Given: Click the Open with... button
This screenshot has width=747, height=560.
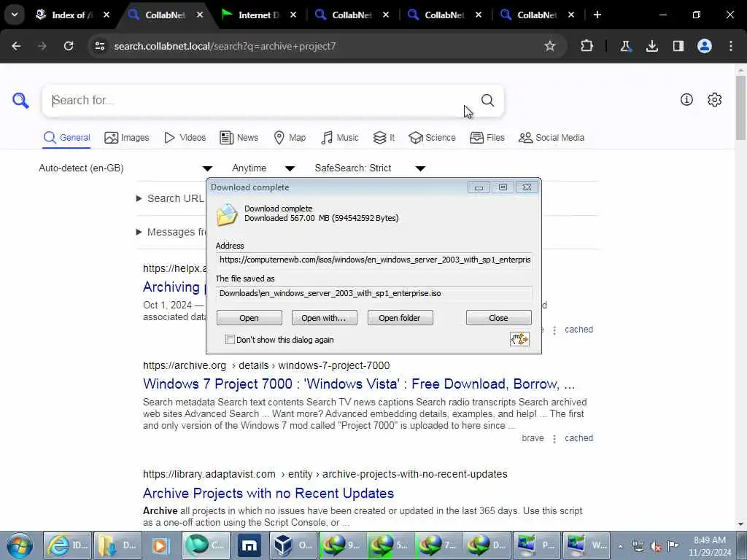Looking at the screenshot, I should click(x=325, y=318).
